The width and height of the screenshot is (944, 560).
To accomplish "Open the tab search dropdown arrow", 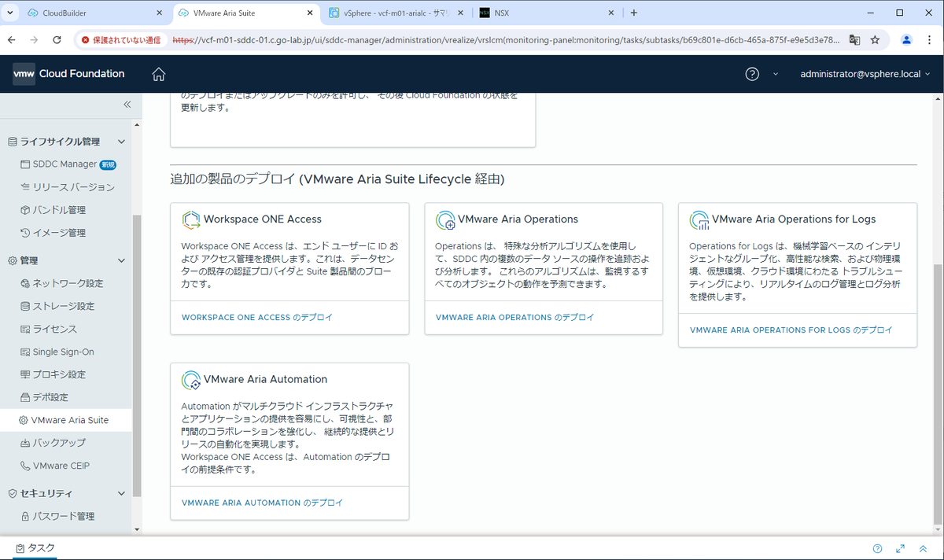I will coord(9,13).
